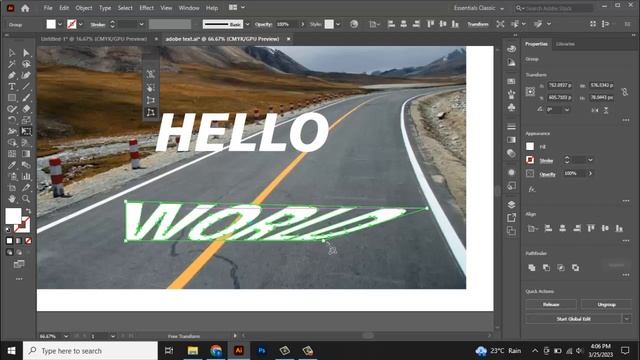Select the Slice tool
640x360 pixels.
pyautogui.click(x=26, y=188)
